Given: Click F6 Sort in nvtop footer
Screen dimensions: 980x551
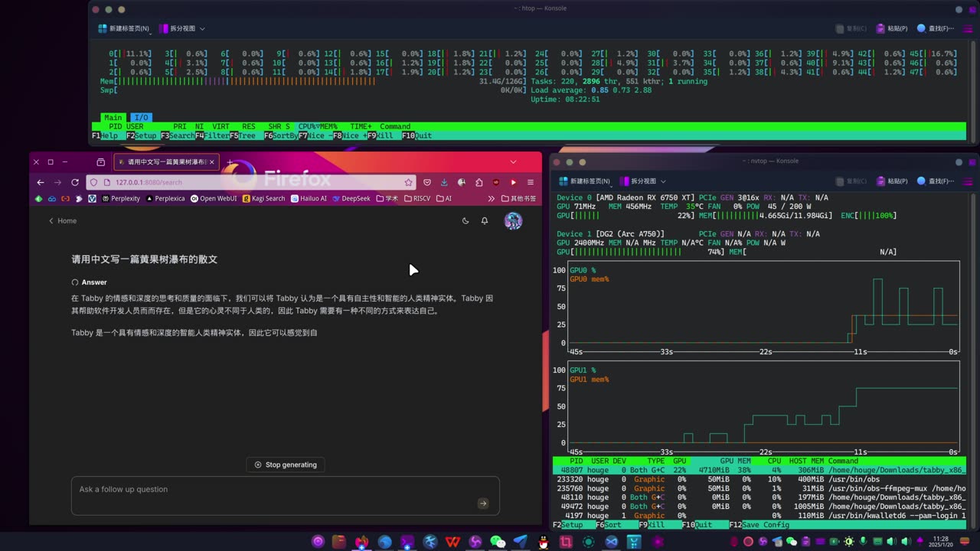Looking at the screenshot, I should click(619, 525).
